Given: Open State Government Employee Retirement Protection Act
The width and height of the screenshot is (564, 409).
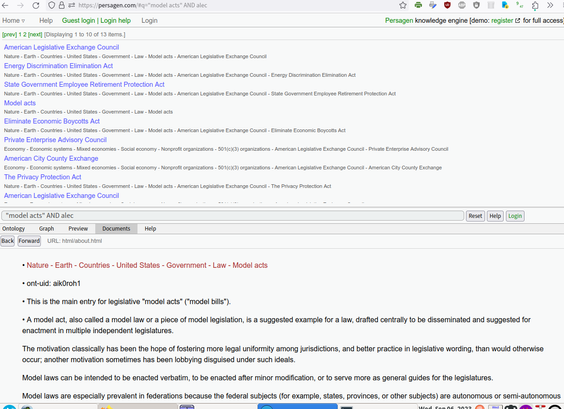Looking at the screenshot, I should point(84,85).
